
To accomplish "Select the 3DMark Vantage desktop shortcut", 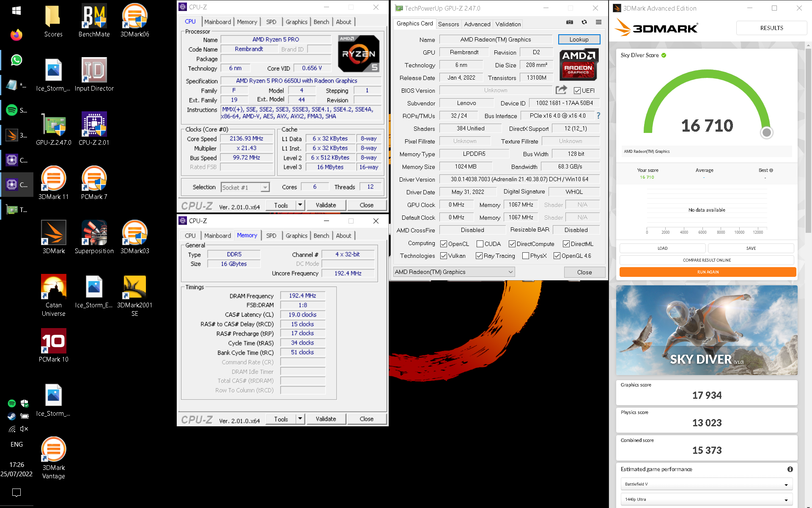I will coord(54,458).
